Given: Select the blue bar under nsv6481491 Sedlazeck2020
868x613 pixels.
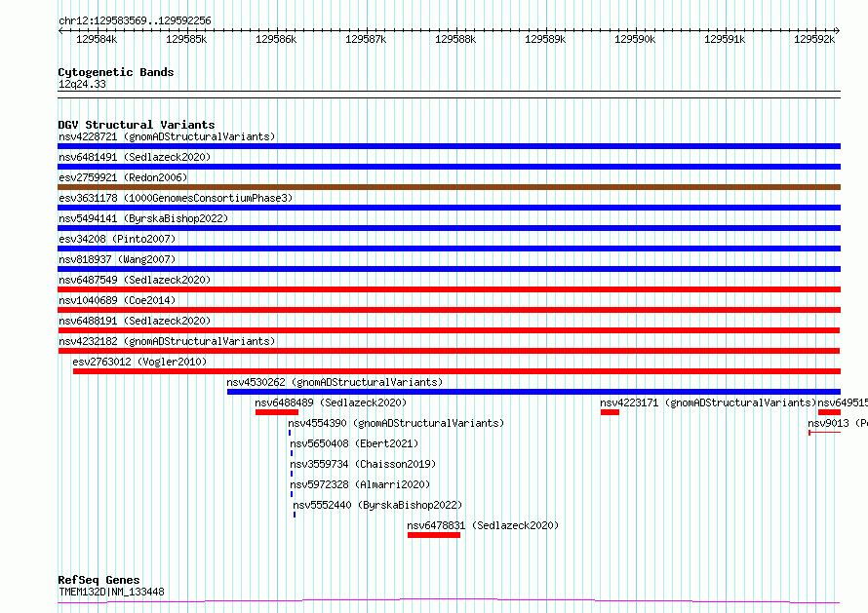Looking at the screenshot, I should tap(449, 167).
